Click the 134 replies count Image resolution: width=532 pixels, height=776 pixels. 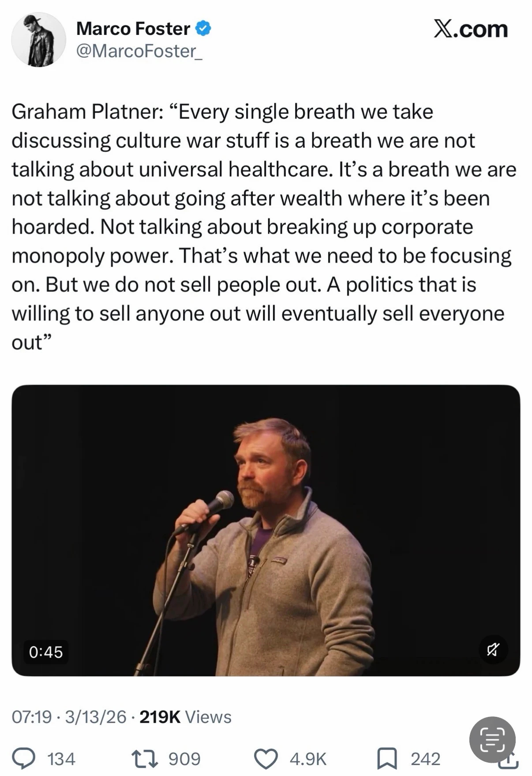coord(61,759)
